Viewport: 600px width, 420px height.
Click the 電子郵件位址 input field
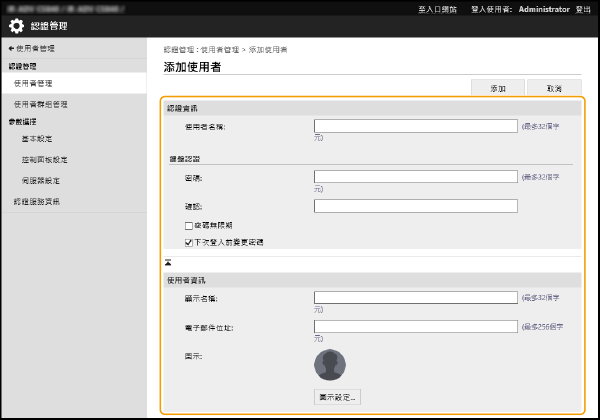click(x=415, y=327)
